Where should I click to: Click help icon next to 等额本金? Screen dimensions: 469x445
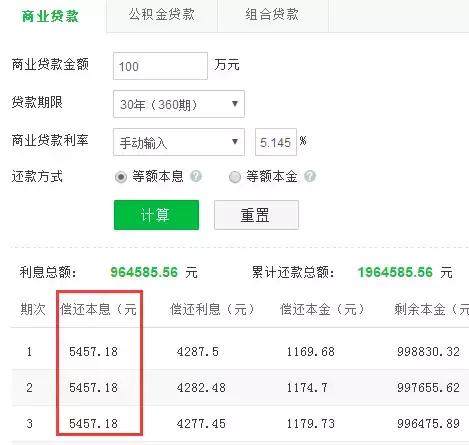click(310, 176)
